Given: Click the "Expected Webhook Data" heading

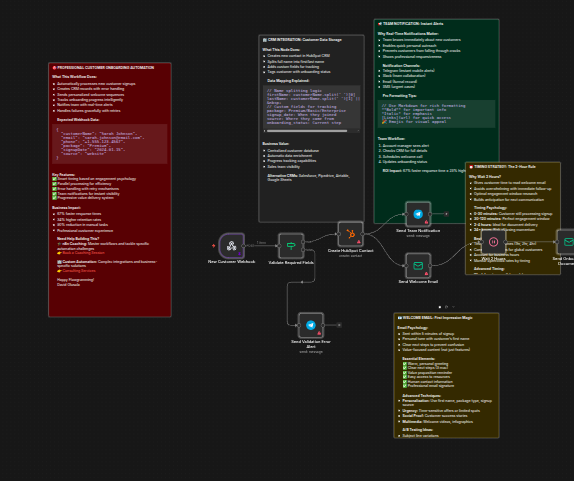Looking at the screenshot, I should (x=78, y=120).
